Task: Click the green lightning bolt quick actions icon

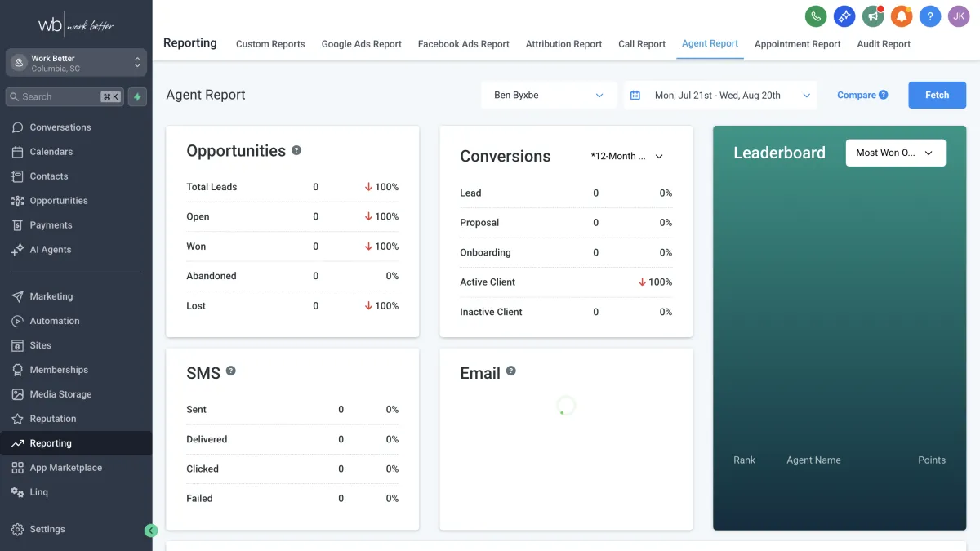Action: [x=137, y=96]
